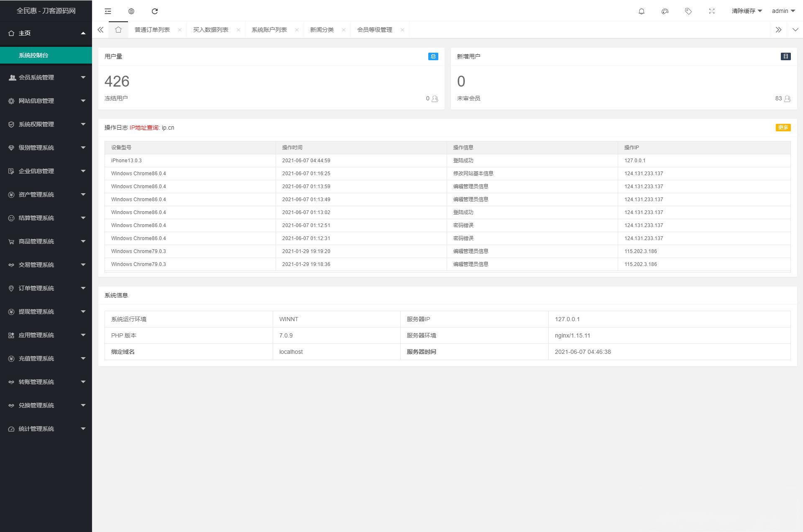Click the 总 badge on 用户量 card
This screenshot has height=532, width=803.
coord(433,56)
